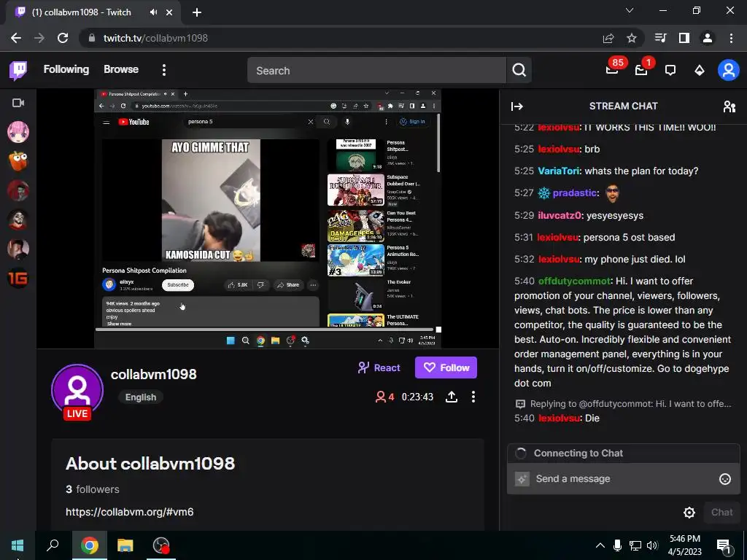The width and height of the screenshot is (747, 560).
Task: Click the Bits icon in message box
Action: 522,479
